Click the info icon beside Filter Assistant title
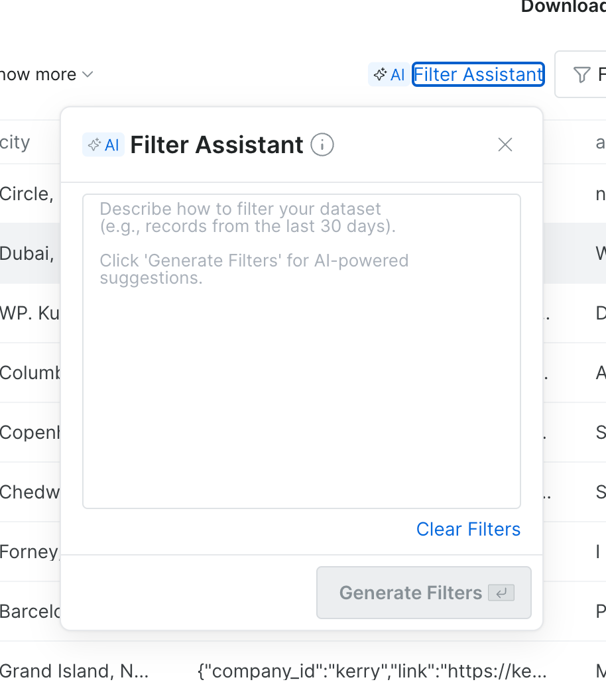The image size is (606, 700). 322,145
